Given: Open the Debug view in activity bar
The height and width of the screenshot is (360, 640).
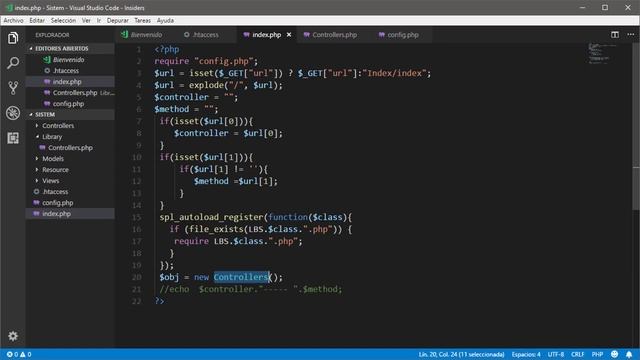Looking at the screenshot, I should click(13, 113).
